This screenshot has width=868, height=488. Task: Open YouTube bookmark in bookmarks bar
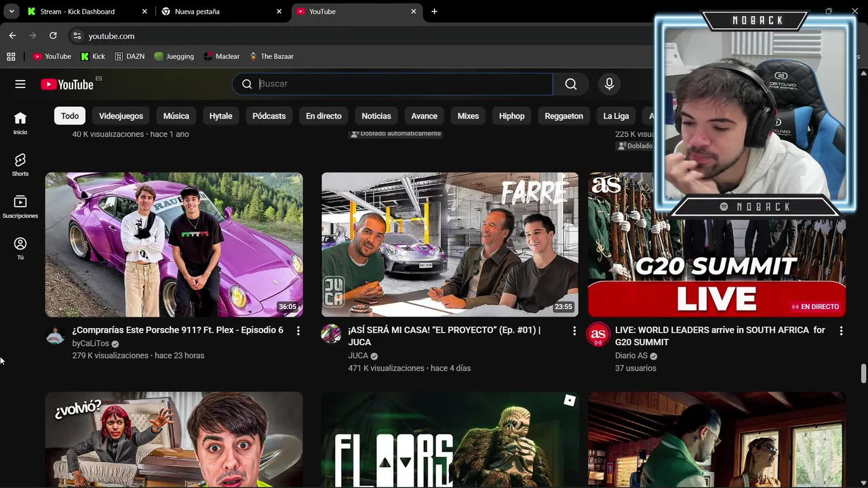(52, 56)
